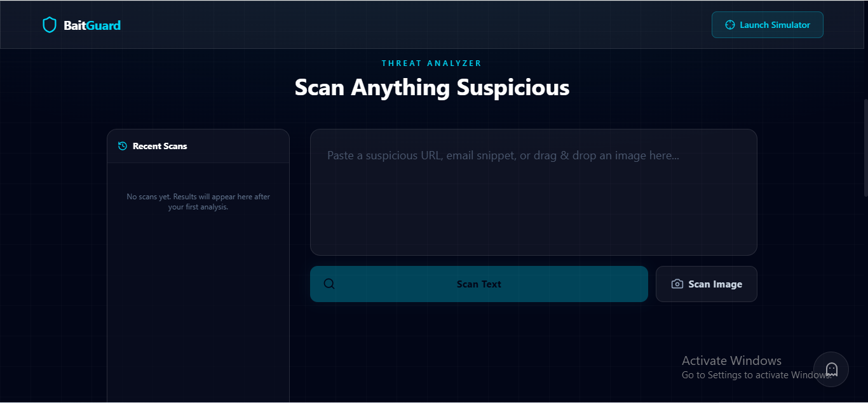Click the crosshair icon in Launch Simulator
Image resolution: width=868 pixels, height=403 pixels.
(x=730, y=25)
